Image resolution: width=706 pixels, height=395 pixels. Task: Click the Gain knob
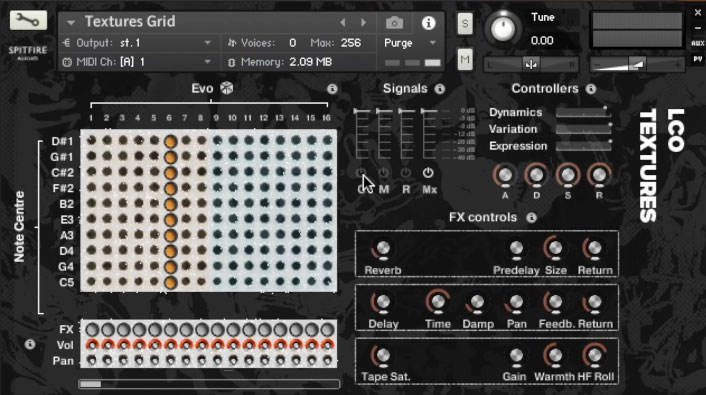516,356
